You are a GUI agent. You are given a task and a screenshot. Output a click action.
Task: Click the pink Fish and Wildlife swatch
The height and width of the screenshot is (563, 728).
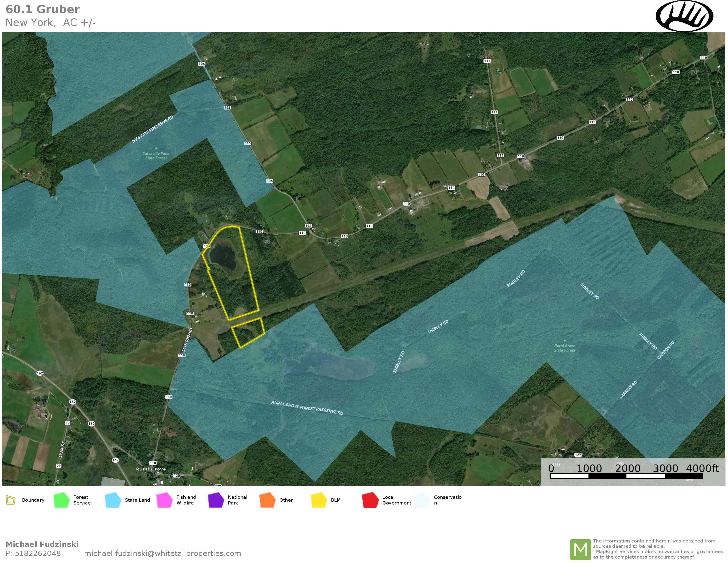(164, 500)
